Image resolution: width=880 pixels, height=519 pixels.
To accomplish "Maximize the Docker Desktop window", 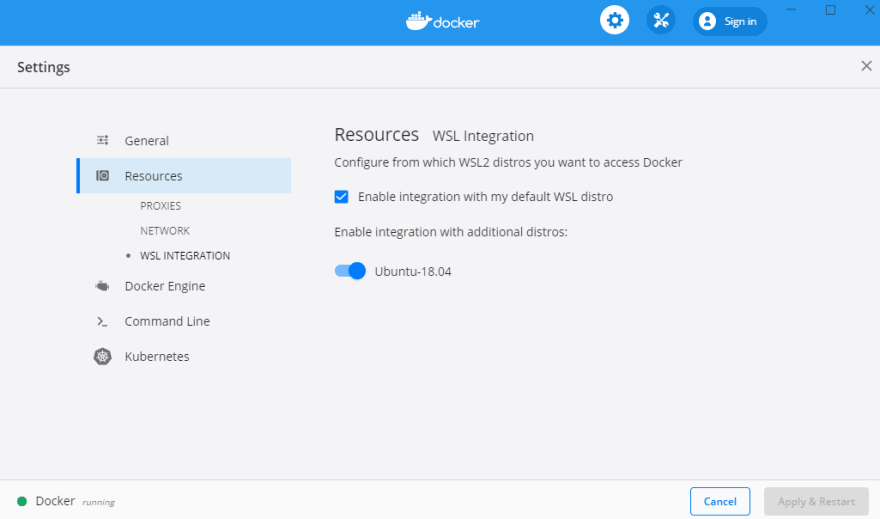I will coord(830,10).
